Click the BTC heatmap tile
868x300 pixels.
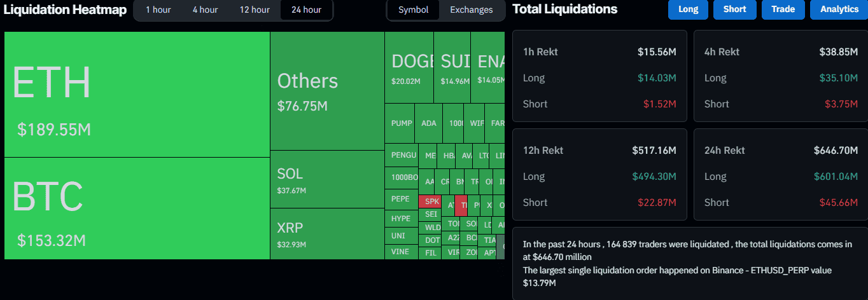pos(137,208)
